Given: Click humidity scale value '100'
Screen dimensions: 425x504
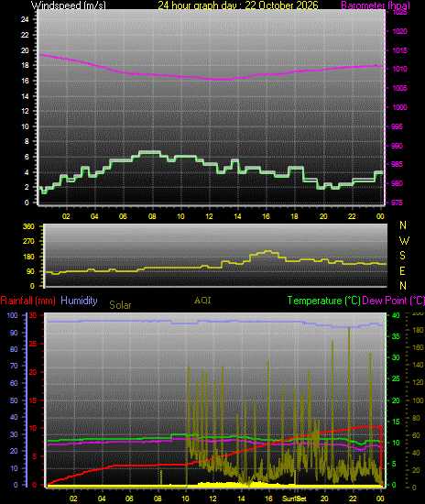Looking at the screenshot, I should click(x=12, y=315).
